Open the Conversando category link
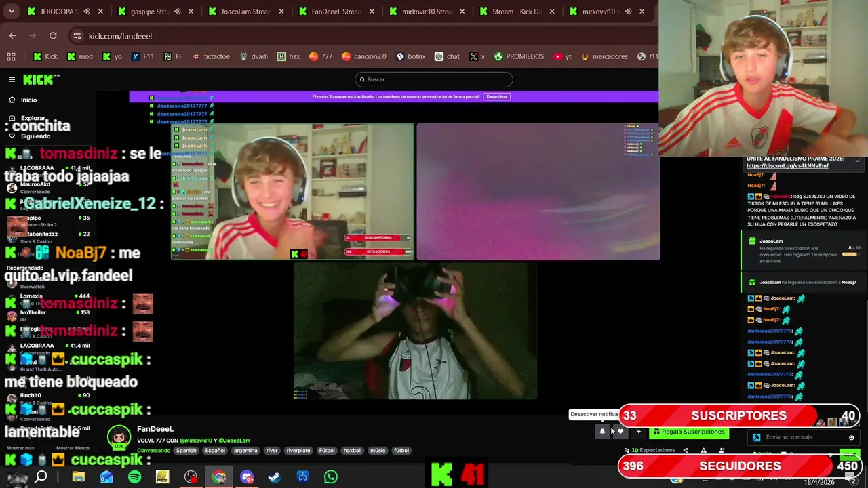This screenshot has height=488, width=868. 153,450
